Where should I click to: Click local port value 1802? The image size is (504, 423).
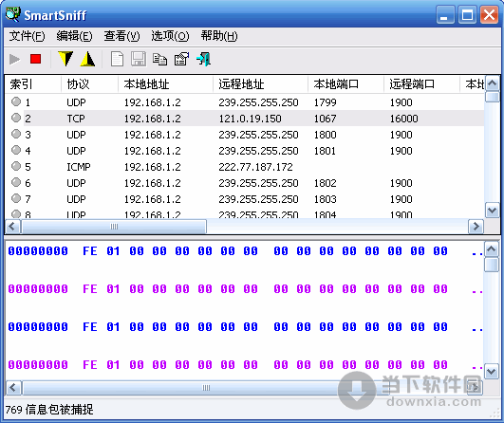coord(326,183)
